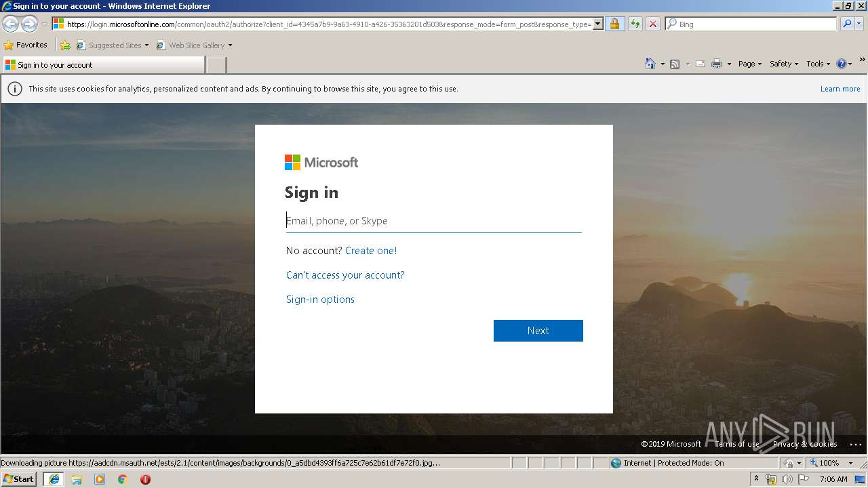Click the Print icon in command bar
The image size is (868, 488).
click(x=717, y=64)
